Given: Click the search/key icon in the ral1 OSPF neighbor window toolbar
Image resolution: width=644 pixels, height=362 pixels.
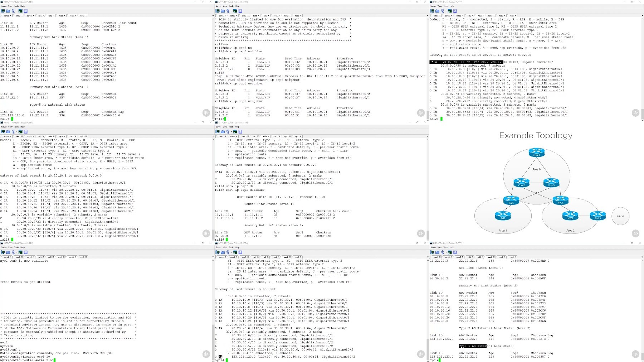Looking at the screenshot, I should tap(228, 11).
